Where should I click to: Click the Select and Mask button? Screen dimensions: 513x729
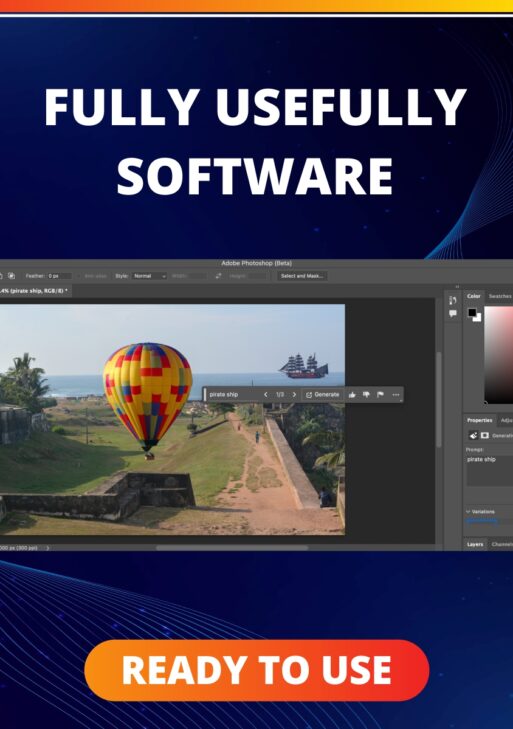302,276
